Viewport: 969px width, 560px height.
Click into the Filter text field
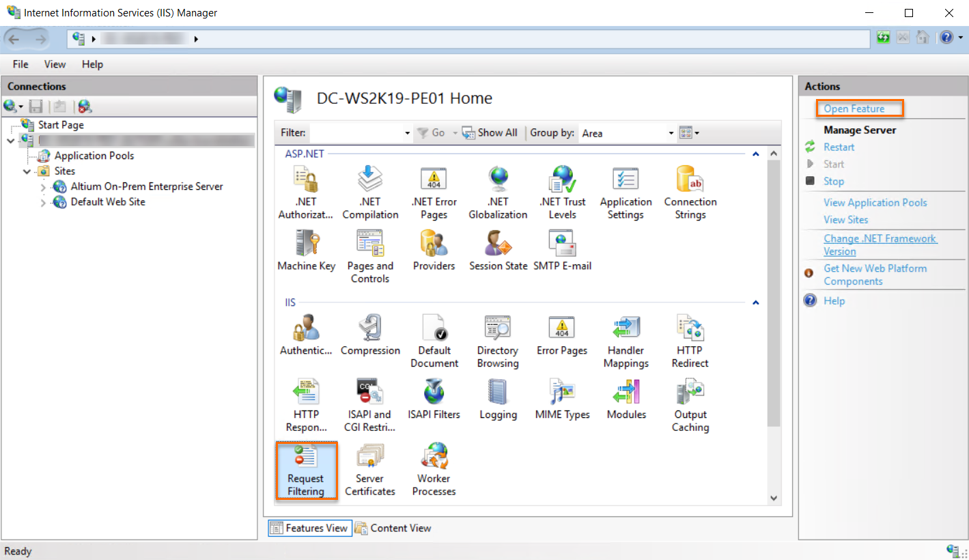tap(356, 133)
